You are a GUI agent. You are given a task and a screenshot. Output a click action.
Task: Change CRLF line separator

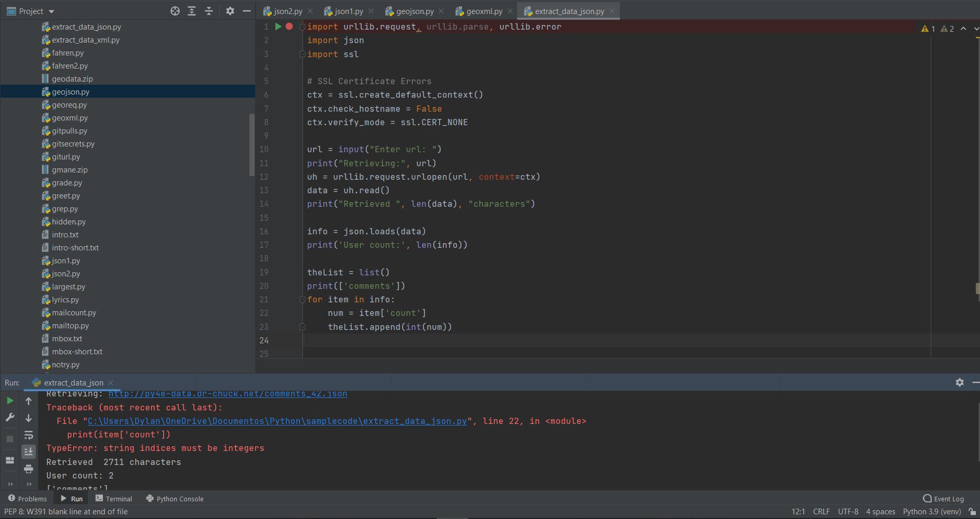point(821,512)
